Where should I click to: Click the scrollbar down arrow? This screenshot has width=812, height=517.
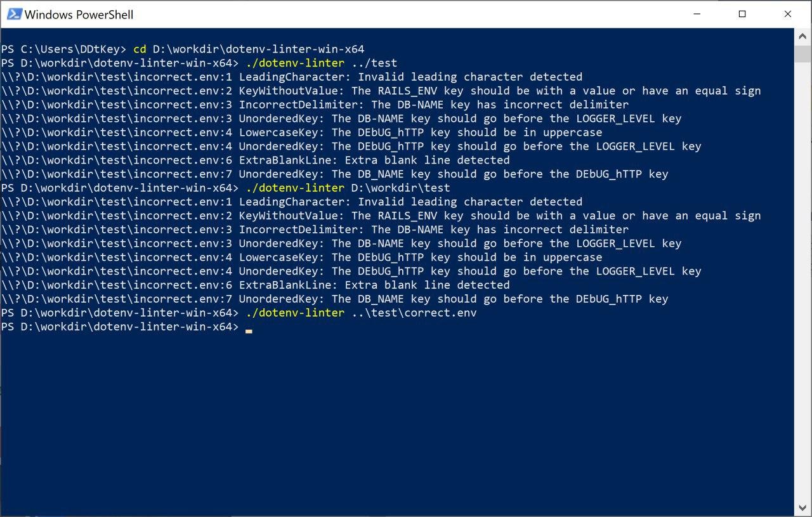click(803, 508)
